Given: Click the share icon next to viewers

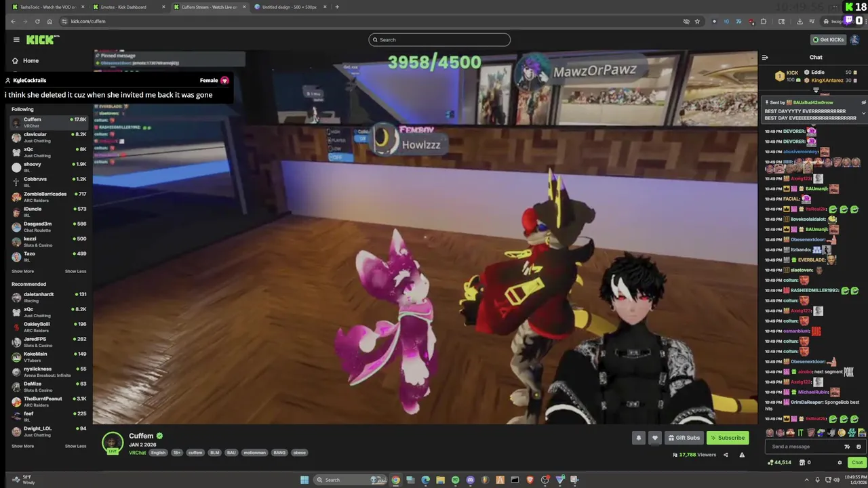Looking at the screenshot, I should coord(726,455).
